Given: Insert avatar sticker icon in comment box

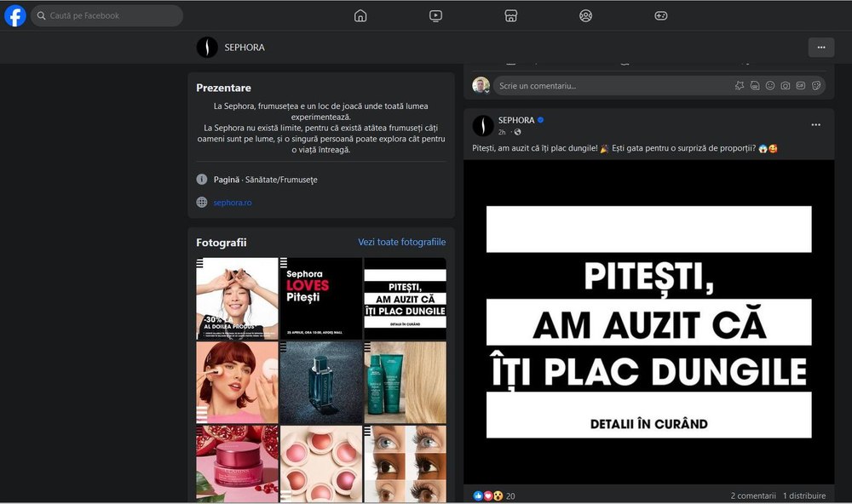Looking at the screenshot, I should (740, 86).
